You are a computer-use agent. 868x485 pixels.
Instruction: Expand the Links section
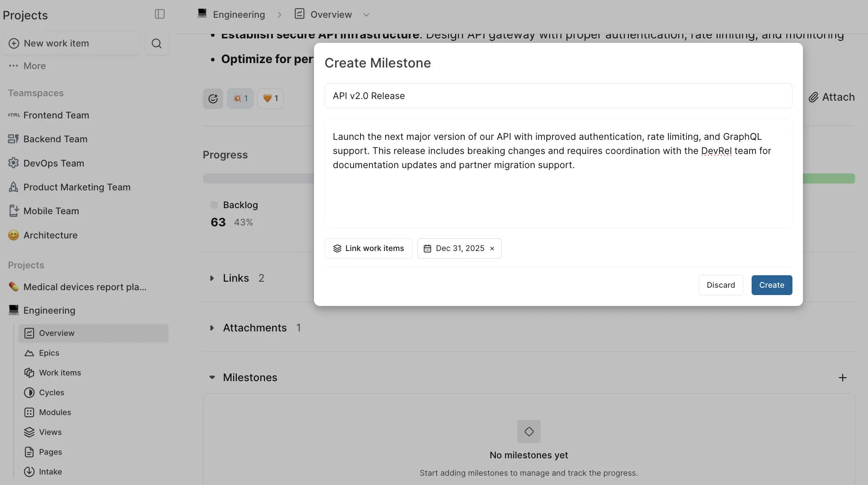[x=212, y=278]
